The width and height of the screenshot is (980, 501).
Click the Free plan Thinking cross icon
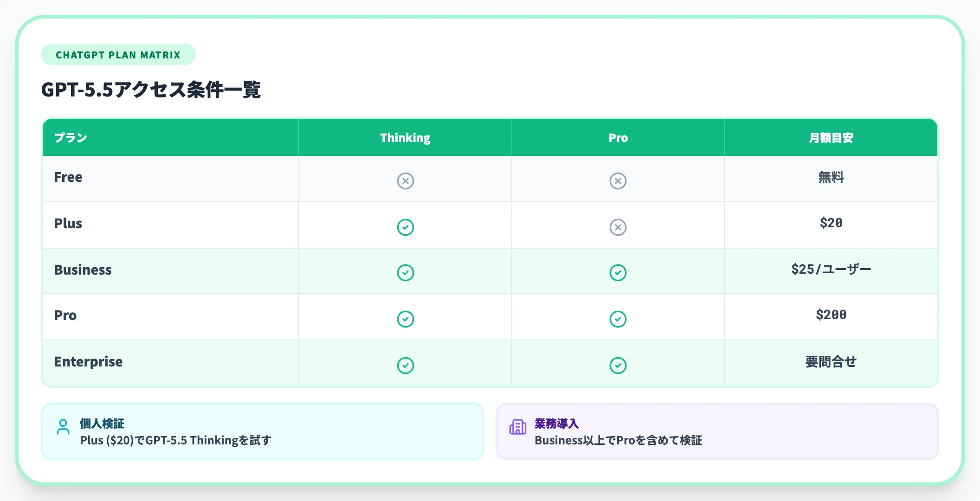[405, 180]
